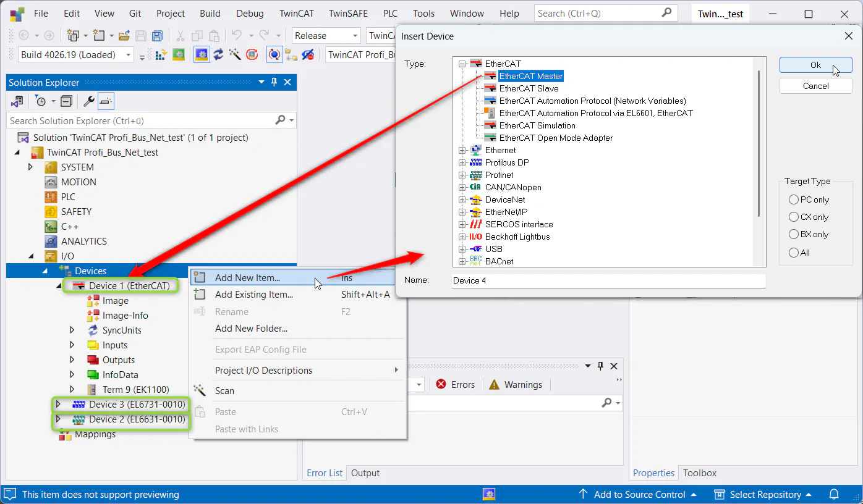This screenshot has height=504, width=863.
Task: Select the CX only target type
Action: tap(794, 217)
